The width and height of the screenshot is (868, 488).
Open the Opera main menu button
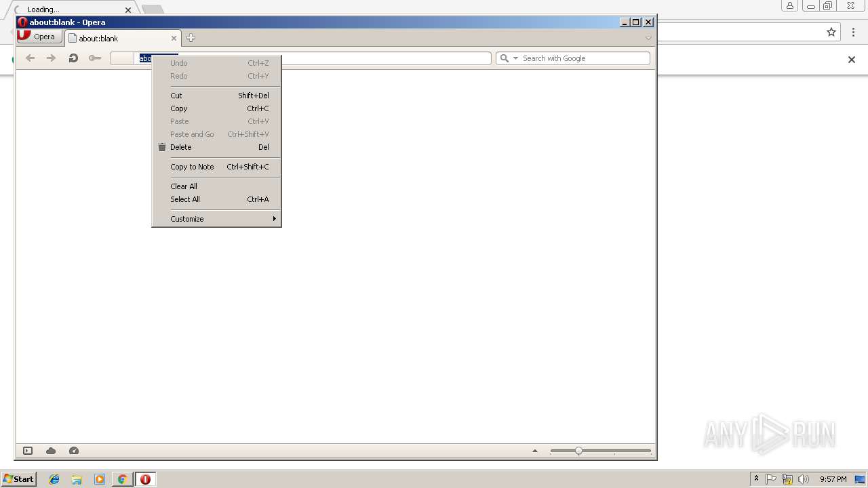pos(39,37)
